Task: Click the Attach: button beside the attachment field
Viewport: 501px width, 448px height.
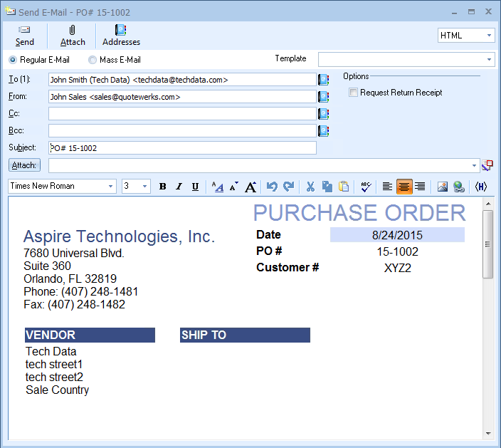Action: (24, 165)
